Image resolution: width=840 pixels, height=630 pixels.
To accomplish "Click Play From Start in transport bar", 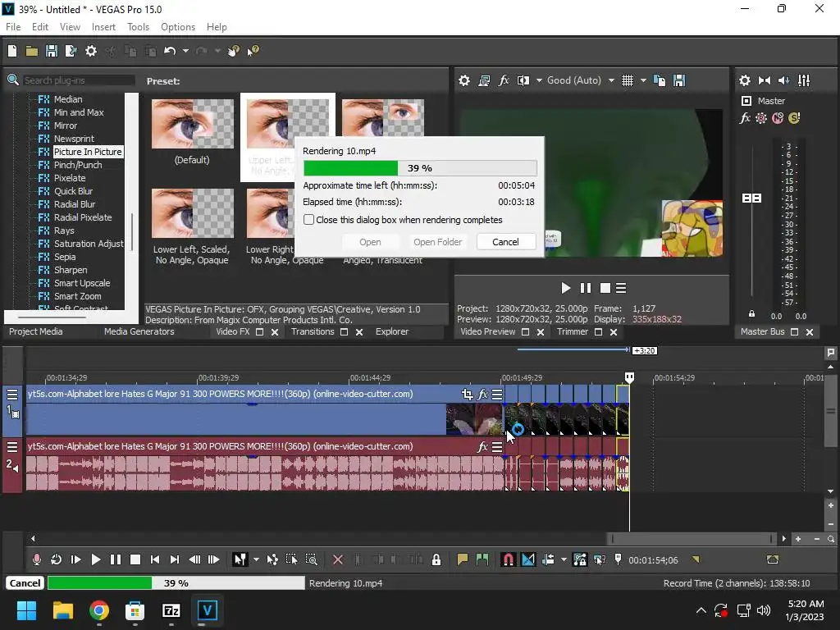I will (x=75, y=559).
